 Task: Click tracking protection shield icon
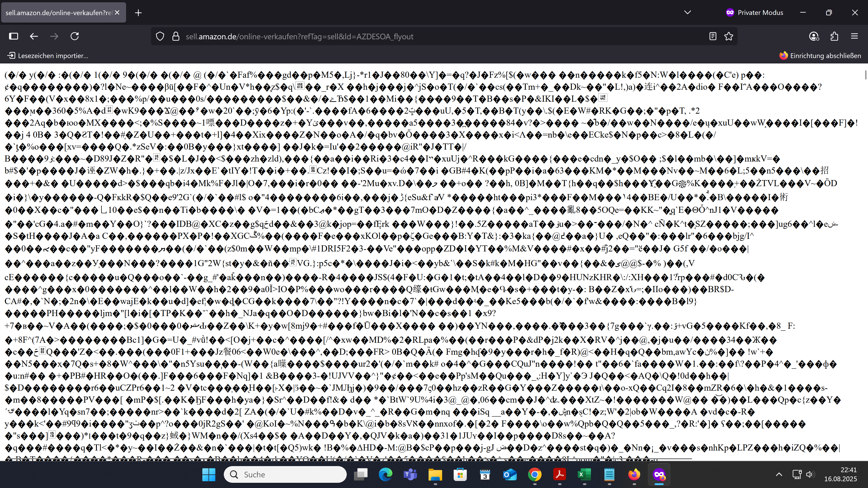(160, 36)
